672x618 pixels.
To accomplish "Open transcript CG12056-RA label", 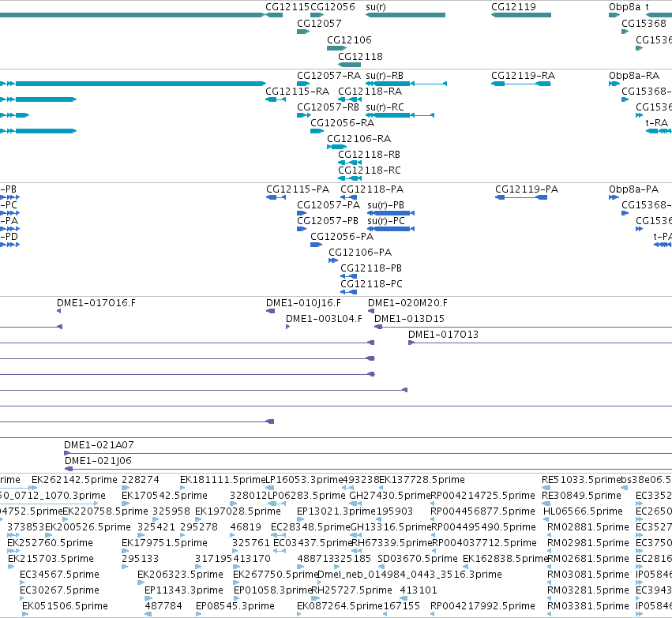I will pyautogui.click(x=342, y=123).
